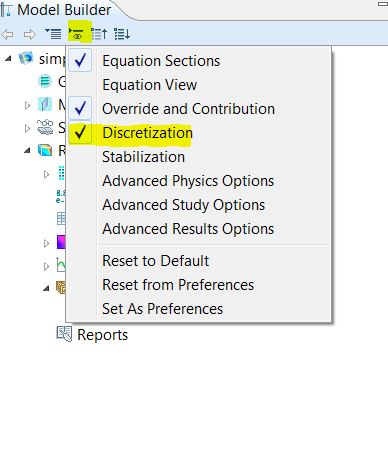The image size is (388, 474).
Task: Select the Reports tree item
Action: 92,335
